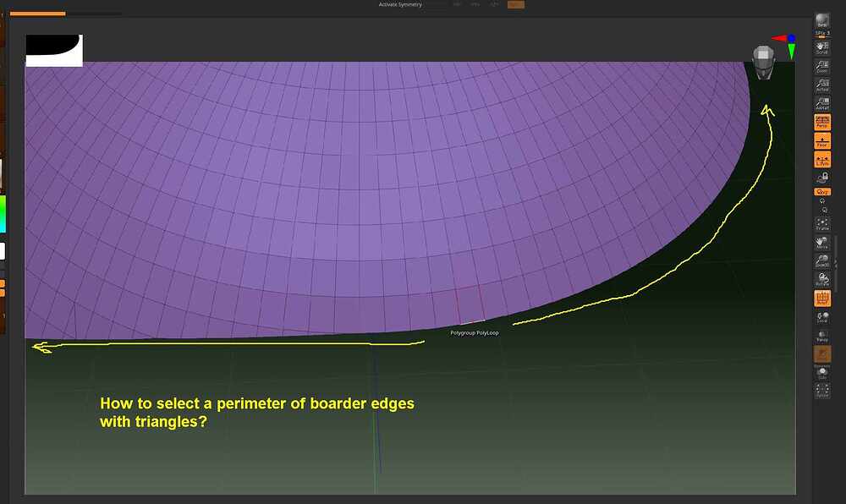Click the Activate Symmetry button
The height and width of the screenshot is (504, 846).
point(400,4)
